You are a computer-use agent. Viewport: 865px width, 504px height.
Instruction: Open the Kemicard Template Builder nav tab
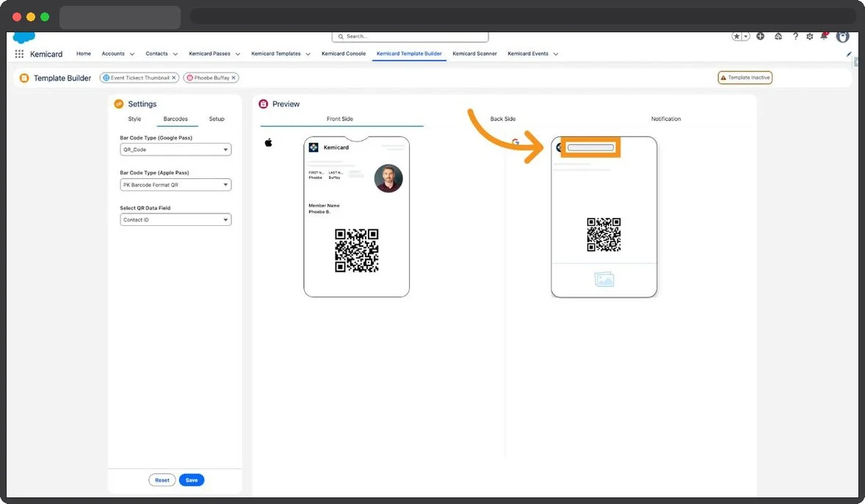tap(409, 54)
